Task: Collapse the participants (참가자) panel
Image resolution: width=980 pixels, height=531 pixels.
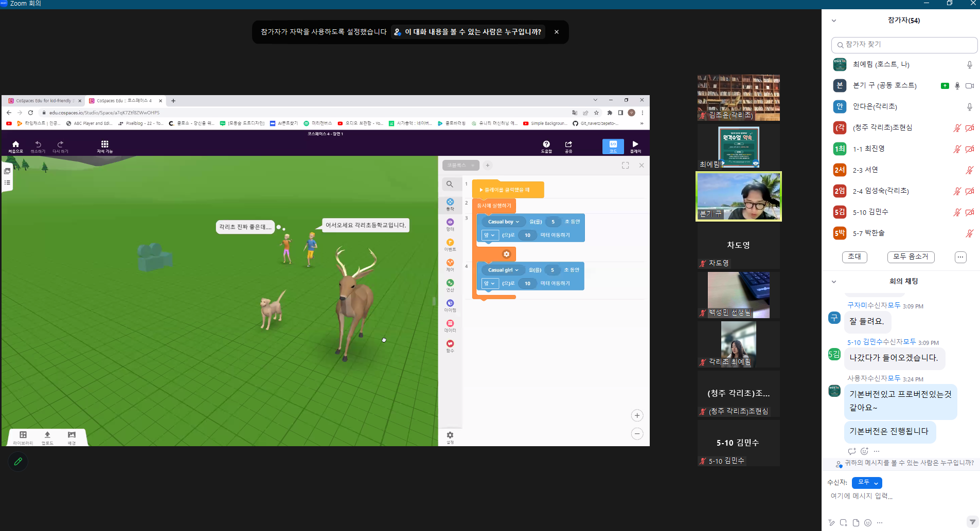Action: point(834,21)
